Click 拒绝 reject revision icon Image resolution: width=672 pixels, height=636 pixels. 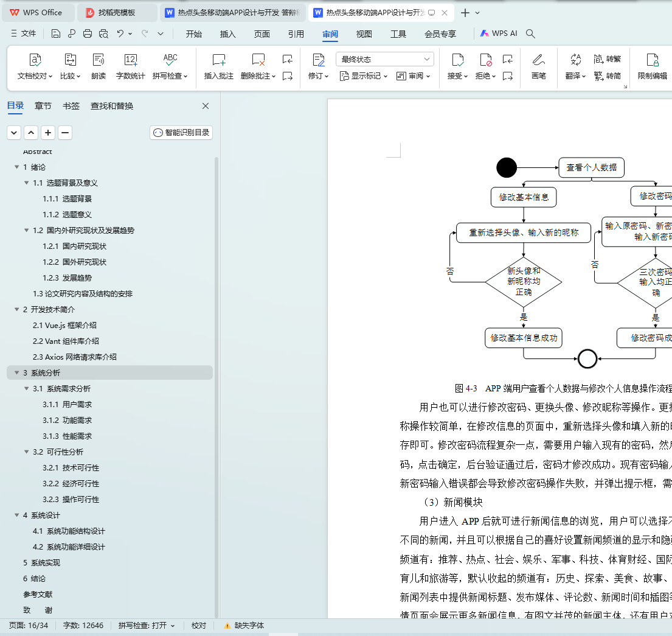[x=485, y=60]
